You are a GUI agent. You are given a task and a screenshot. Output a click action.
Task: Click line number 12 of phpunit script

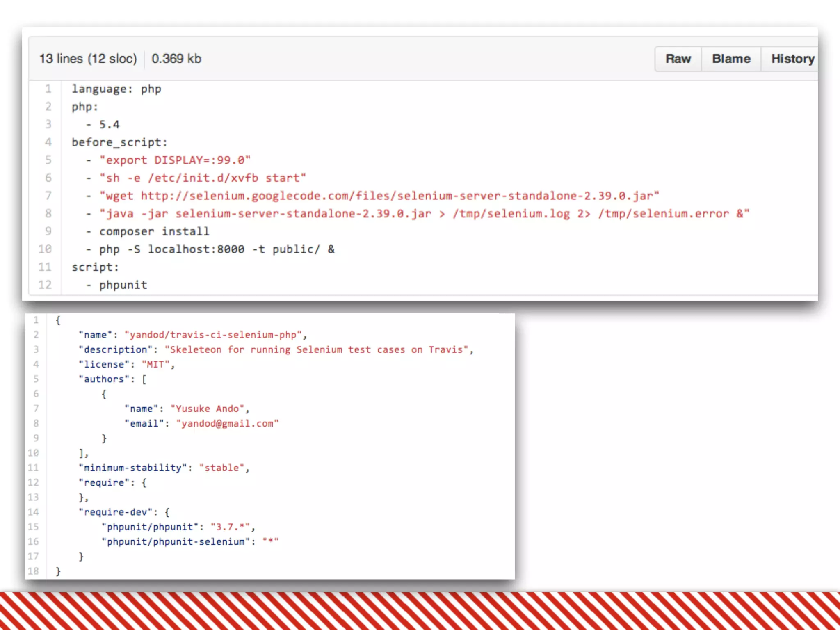[45, 285]
